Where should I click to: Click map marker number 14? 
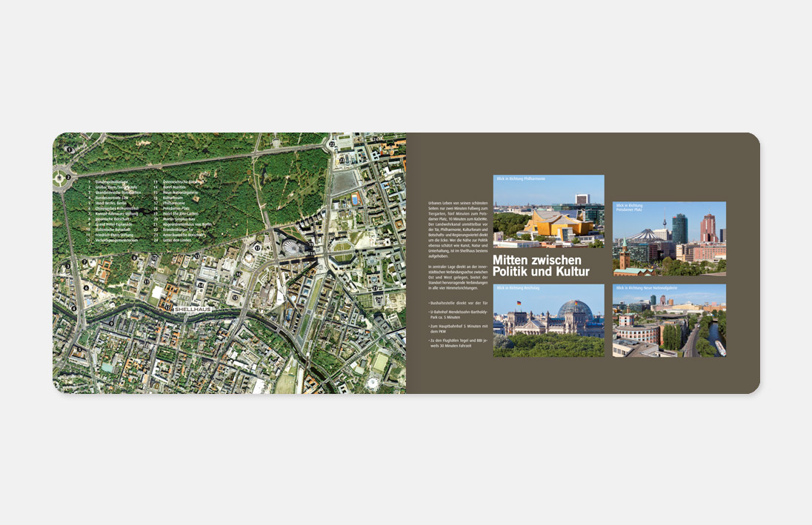[201, 285]
